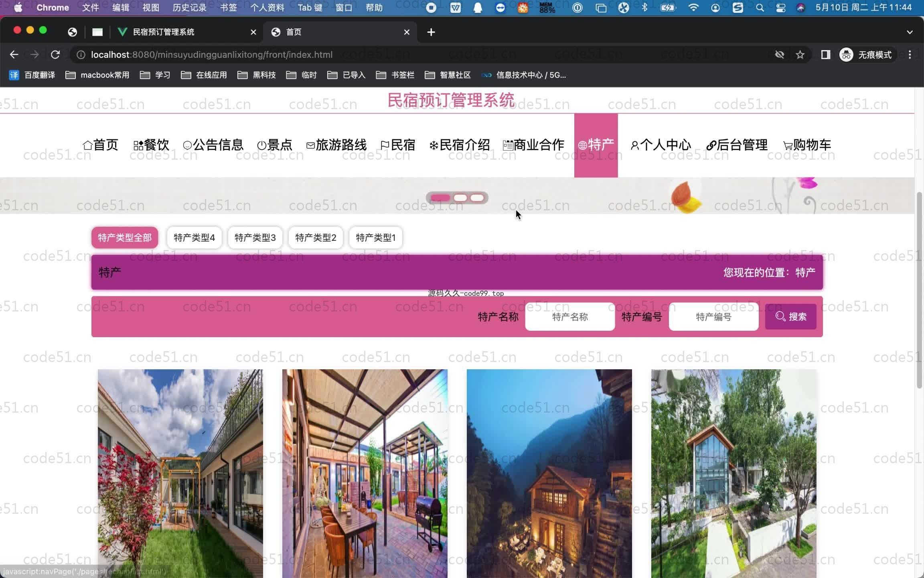This screenshot has width=924, height=578.
Task: Open macOS Spotlight search icon
Action: [760, 8]
